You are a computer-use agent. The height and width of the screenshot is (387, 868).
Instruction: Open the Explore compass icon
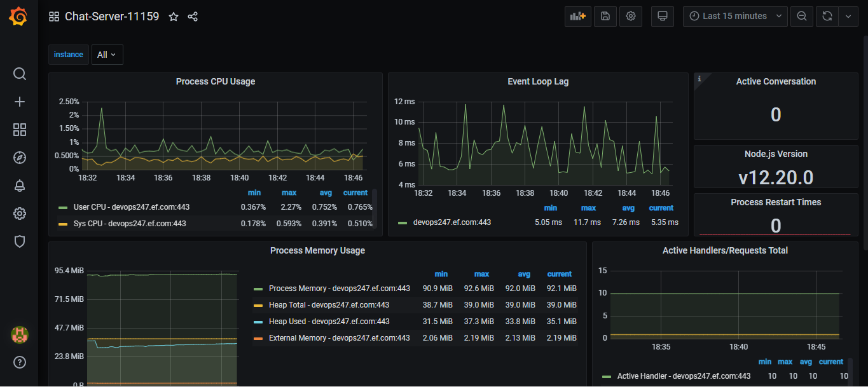click(20, 158)
